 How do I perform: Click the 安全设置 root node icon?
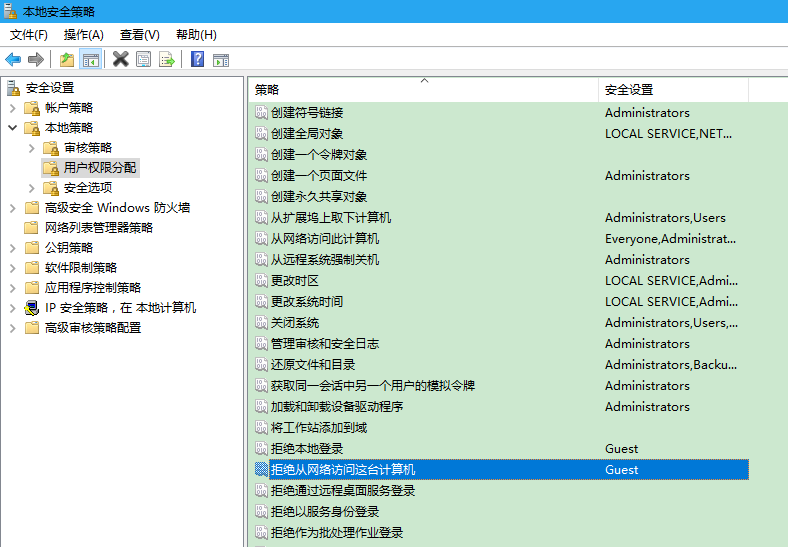[x=14, y=88]
